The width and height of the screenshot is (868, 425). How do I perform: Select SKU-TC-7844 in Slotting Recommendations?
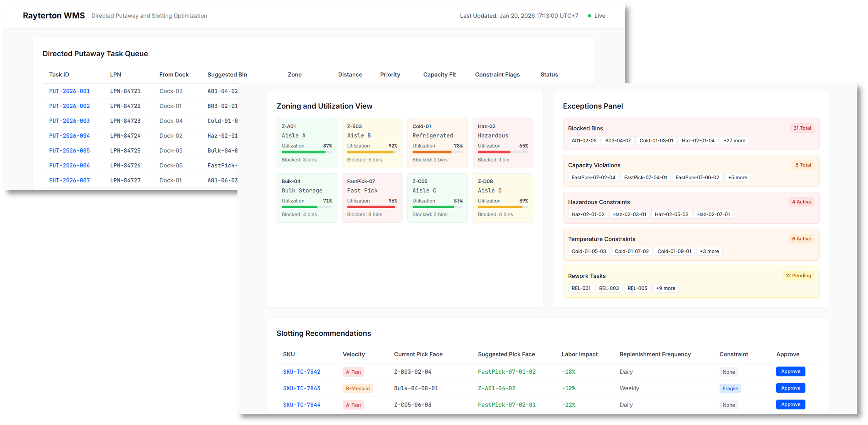[x=302, y=405]
